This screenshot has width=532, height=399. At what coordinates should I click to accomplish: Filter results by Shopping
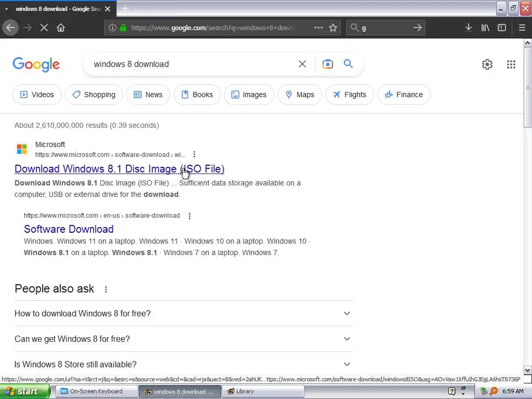point(94,95)
